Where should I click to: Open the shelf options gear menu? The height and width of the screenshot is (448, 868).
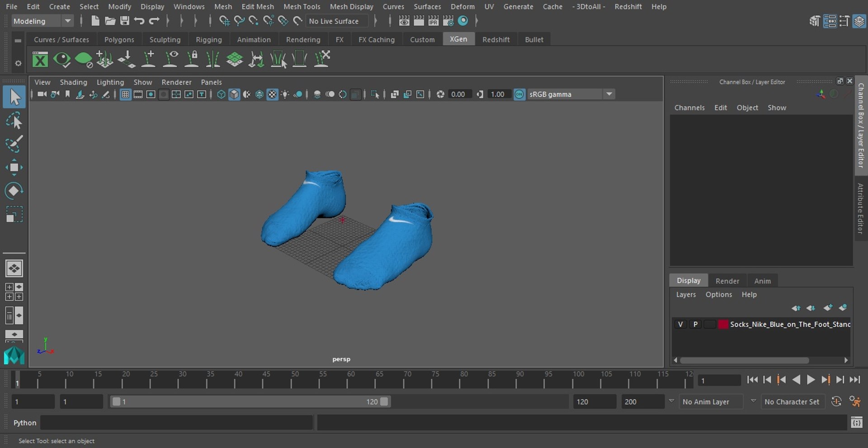pos(18,63)
